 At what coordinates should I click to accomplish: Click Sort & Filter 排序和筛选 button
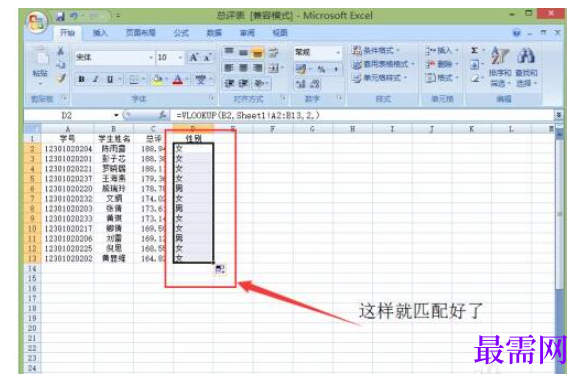click(x=500, y=67)
